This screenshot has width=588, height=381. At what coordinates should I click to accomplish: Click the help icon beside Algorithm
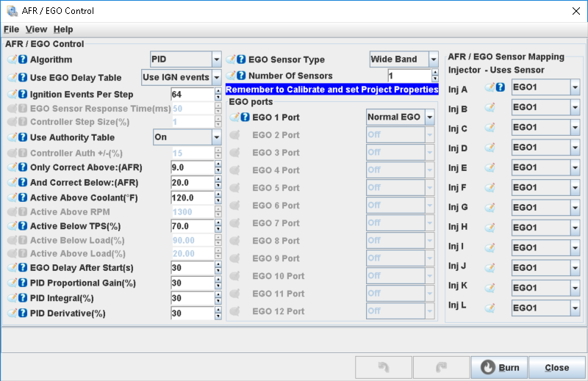23,59
